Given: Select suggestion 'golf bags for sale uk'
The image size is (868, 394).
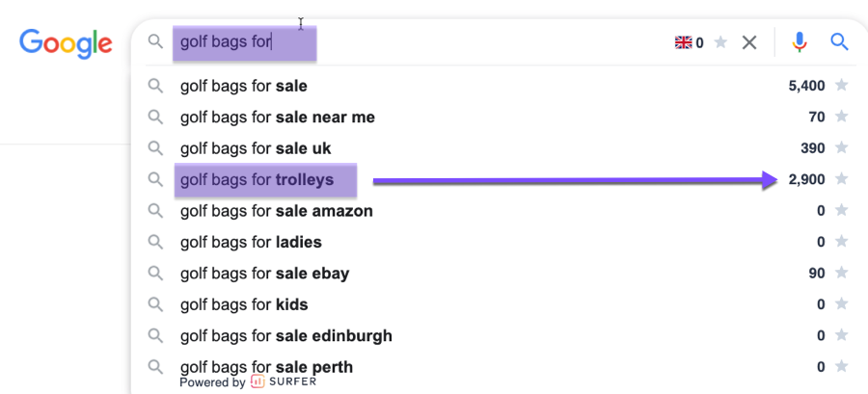Looking at the screenshot, I should 256,148.
